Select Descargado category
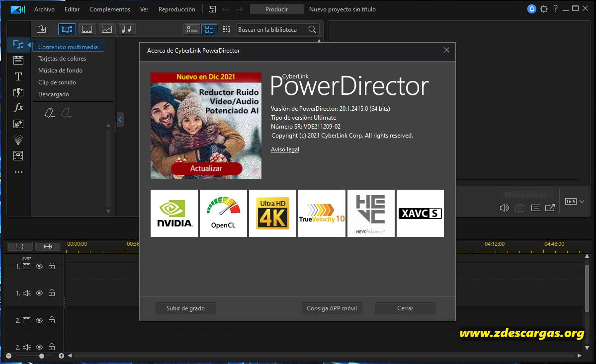 tap(54, 94)
